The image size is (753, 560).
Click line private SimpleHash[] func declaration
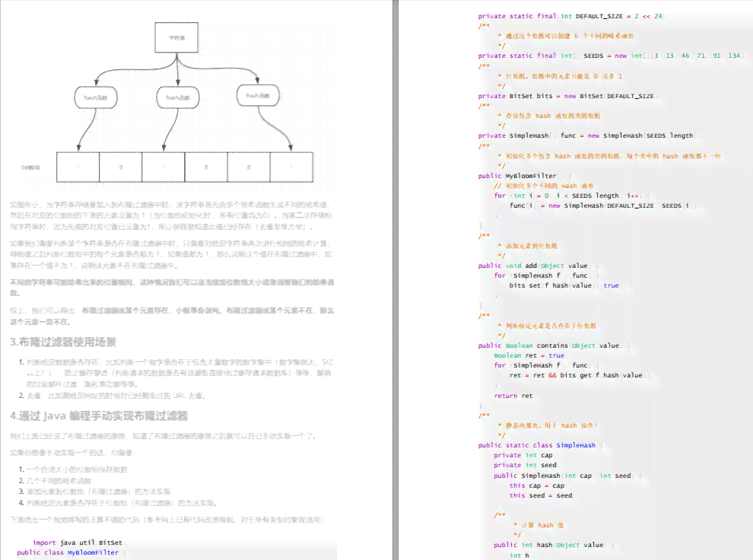pyautogui.click(x=587, y=135)
